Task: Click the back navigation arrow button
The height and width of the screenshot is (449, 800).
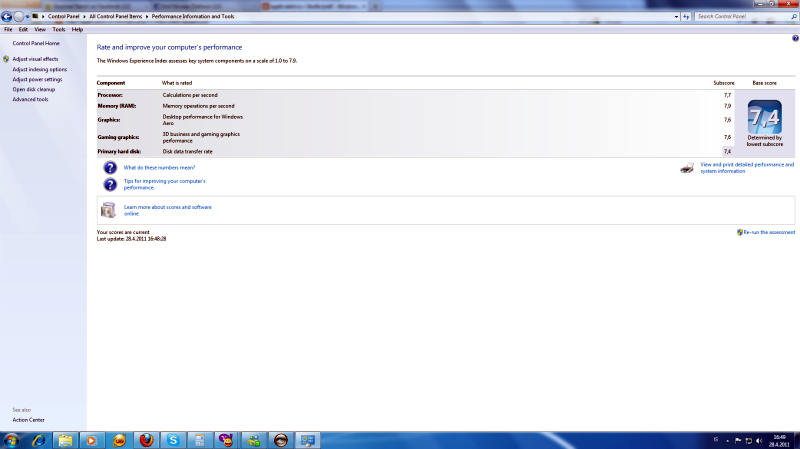Action: click(7, 17)
